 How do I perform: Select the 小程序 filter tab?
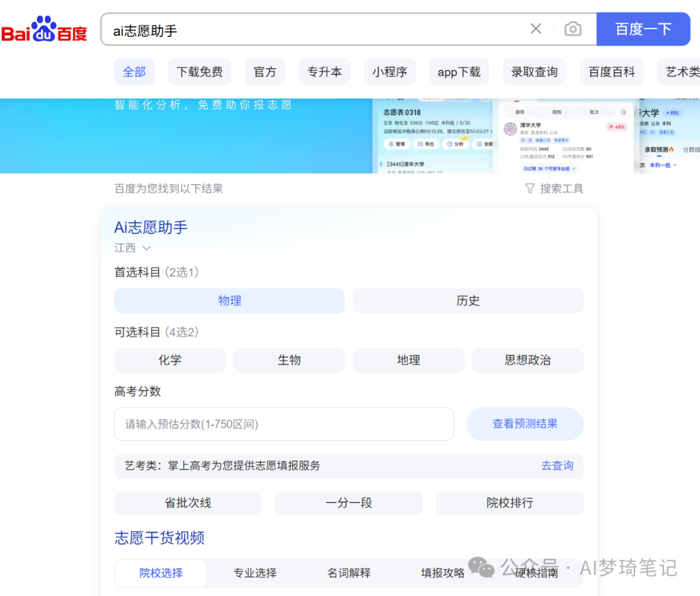(x=390, y=72)
